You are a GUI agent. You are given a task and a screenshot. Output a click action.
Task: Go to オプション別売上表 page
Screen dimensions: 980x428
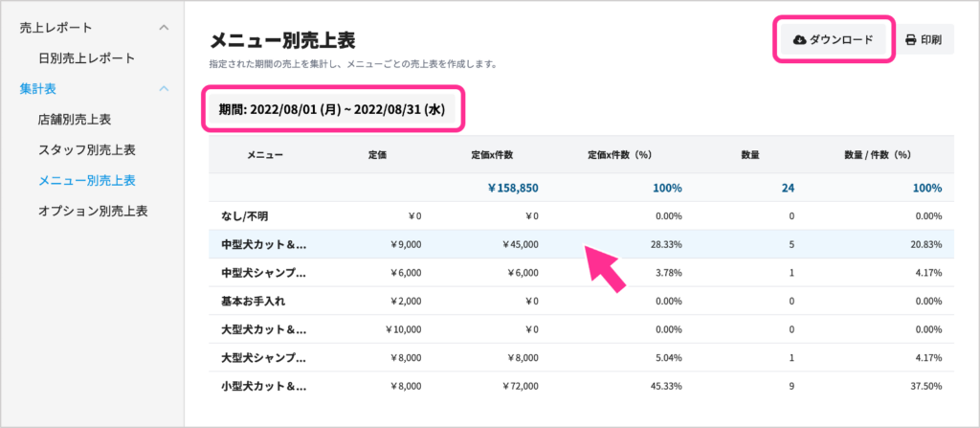tap(93, 210)
